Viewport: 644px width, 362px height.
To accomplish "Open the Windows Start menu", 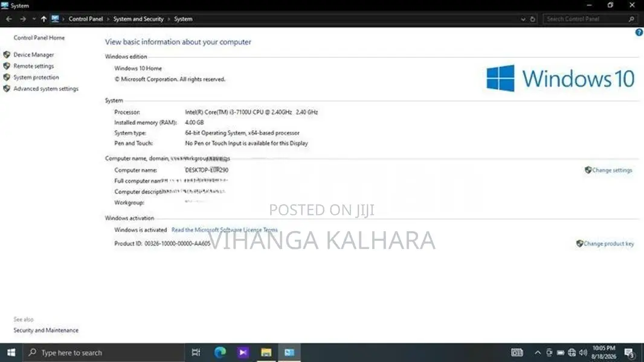I will click(11, 352).
